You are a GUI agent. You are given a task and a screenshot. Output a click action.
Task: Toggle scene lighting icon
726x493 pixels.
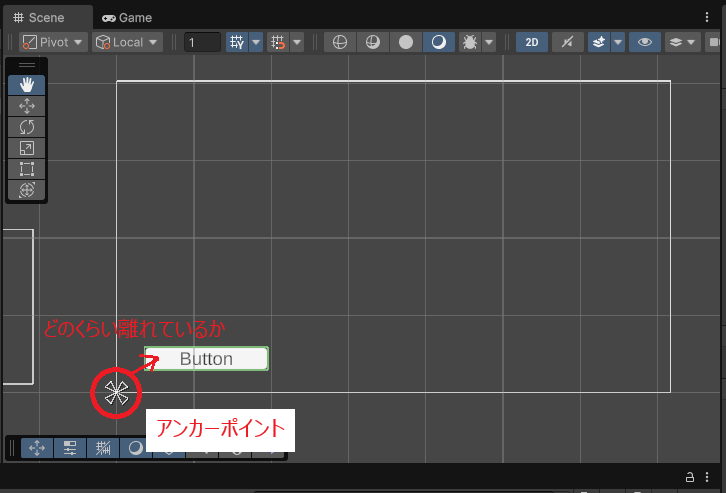coord(567,42)
